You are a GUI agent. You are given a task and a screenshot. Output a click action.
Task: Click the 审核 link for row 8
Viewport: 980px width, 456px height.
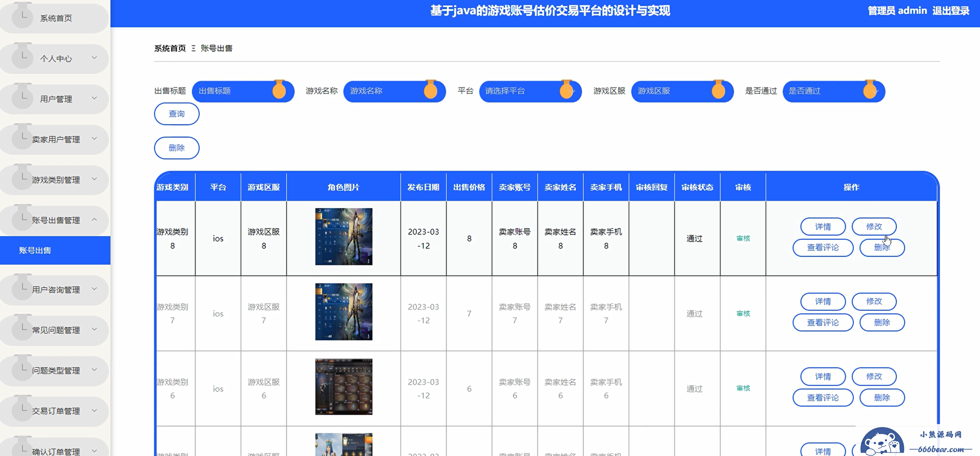pyautogui.click(x=743, y=238)
